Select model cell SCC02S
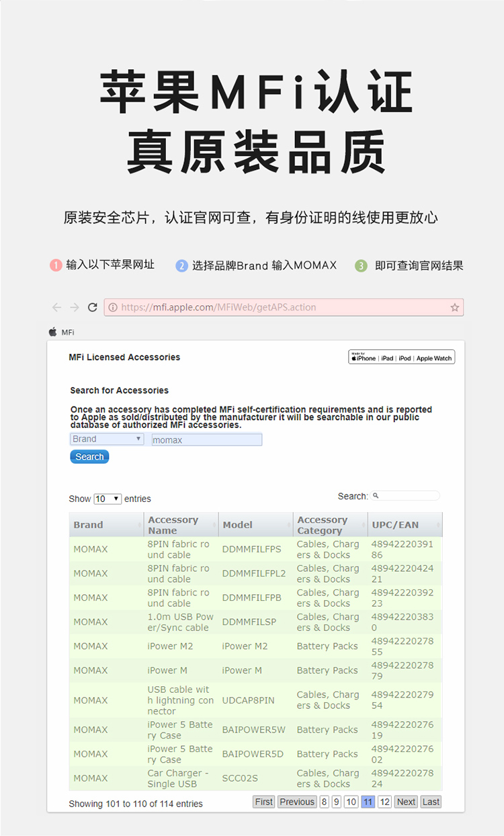504x836 pixels. tap(240, 778)
